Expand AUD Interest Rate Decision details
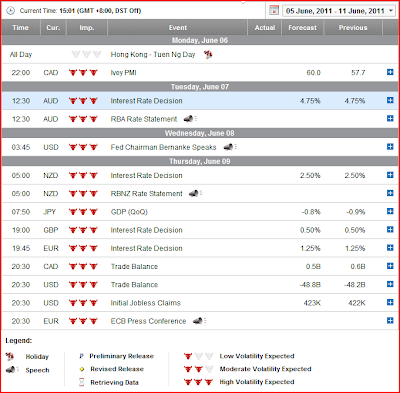The width and height of the screenshot is (400, 393). (x=390, y=100)
